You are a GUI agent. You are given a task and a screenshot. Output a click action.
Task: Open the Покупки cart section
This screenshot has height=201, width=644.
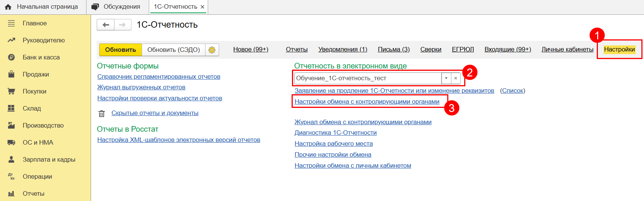tap(34, 92)
